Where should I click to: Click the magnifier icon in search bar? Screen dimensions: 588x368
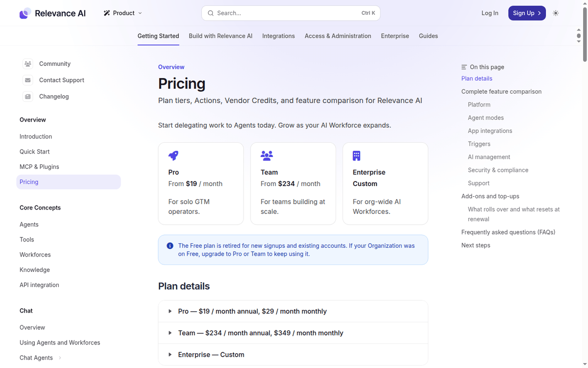tap(211, 13)
